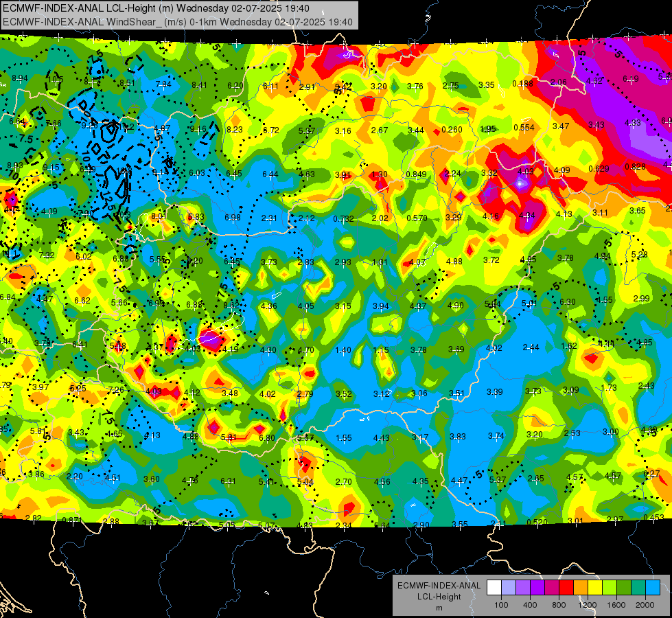Click the yellow legend swatch

[x=595, y=588]
